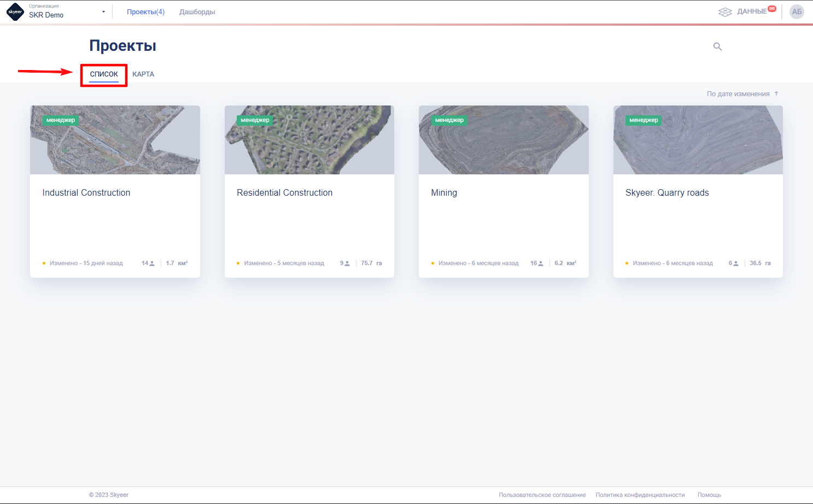Open the Skyeer. Quarry roads project thumbnail
This screenshot has width=813, height=504.
[698, 140]
